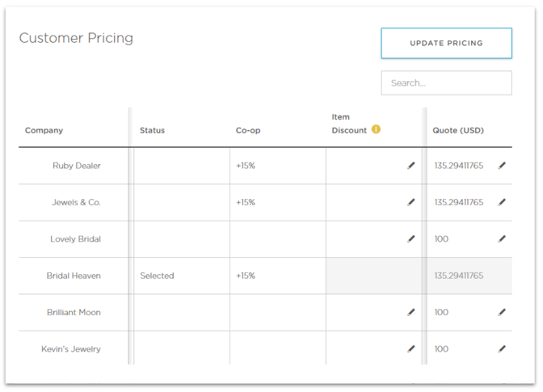Select the Ruby Dealer company name

pos(77,166)
